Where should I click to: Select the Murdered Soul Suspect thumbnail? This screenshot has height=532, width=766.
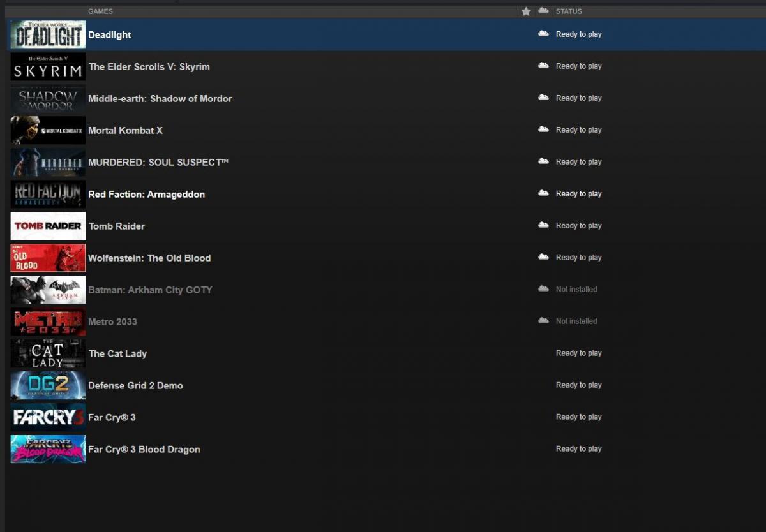(48, 162)
